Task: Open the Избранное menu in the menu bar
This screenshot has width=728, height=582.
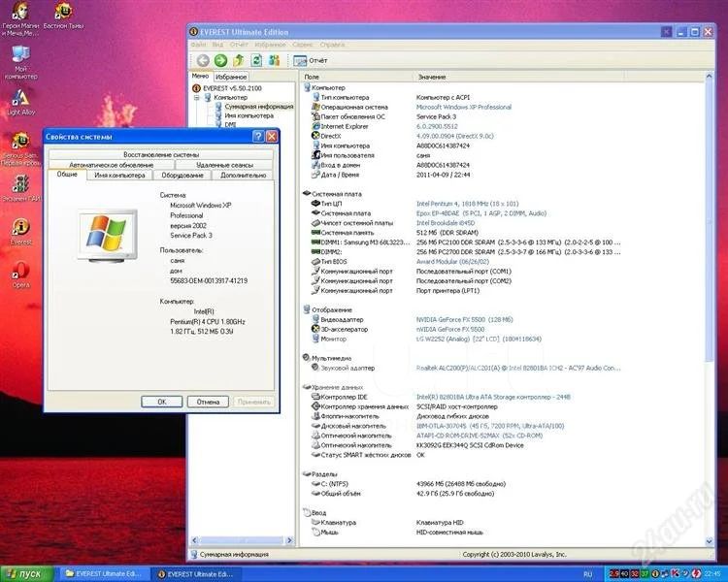Action: click(x=270, y=45)
